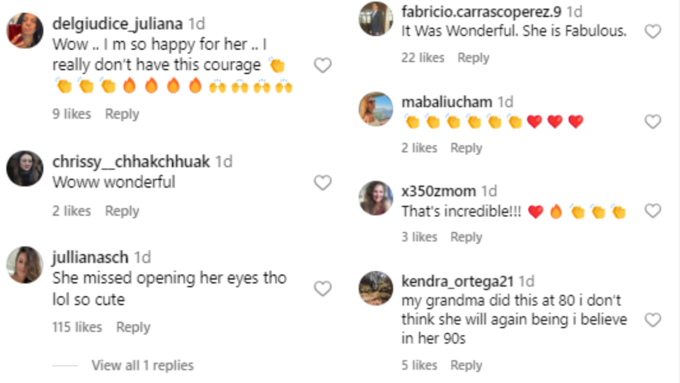680x383 pixels.
Task: Open the jullianasch username link
Action: (90, 258)
